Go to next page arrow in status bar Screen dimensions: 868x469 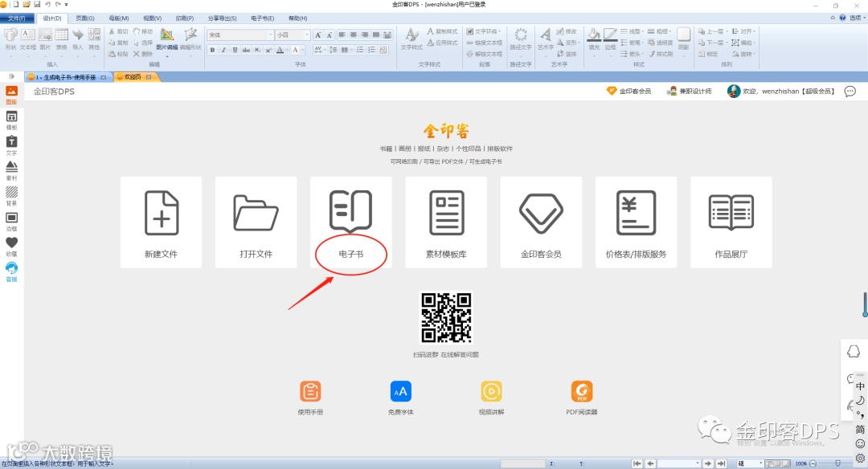click(708, 463)
